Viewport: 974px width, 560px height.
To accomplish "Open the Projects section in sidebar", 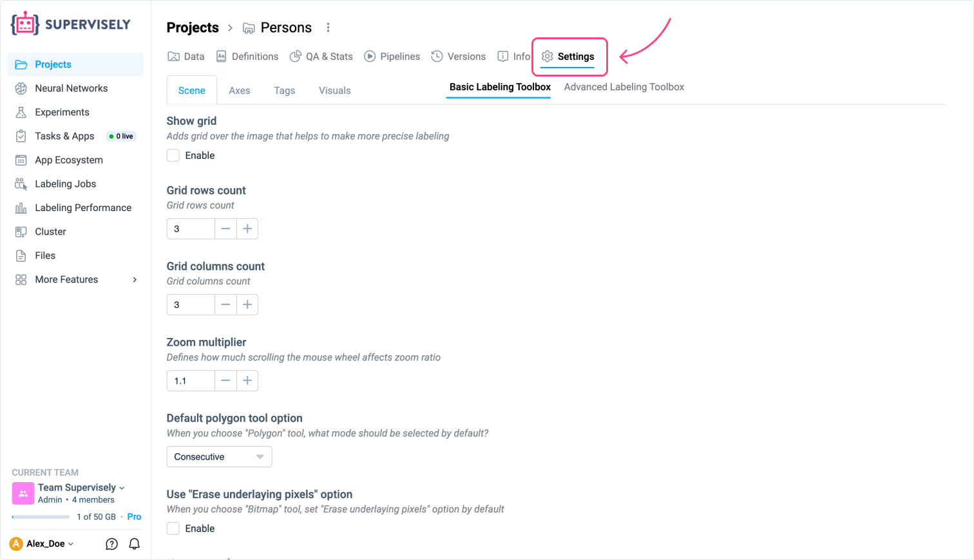I will pyautogui.click(x=52, y=64).
